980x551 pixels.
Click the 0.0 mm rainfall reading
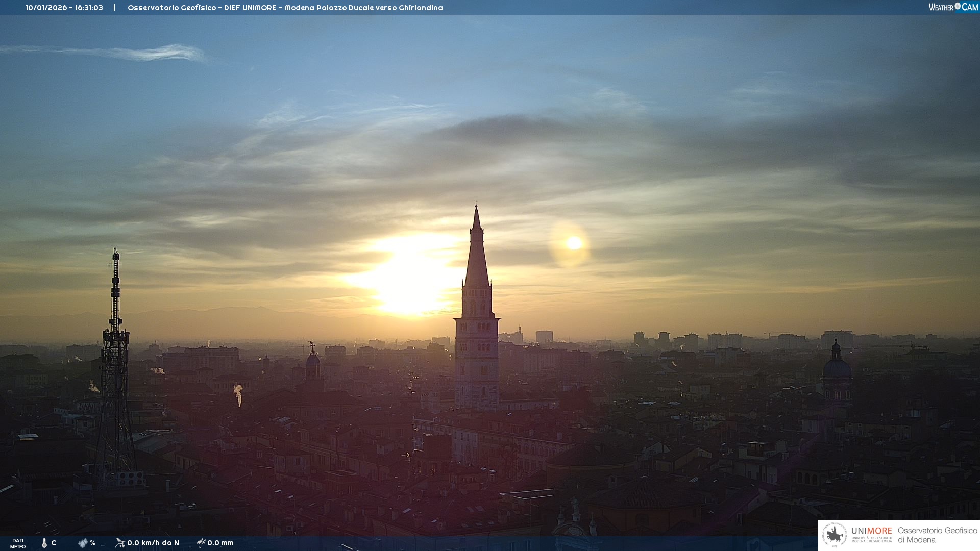[220, 543]
